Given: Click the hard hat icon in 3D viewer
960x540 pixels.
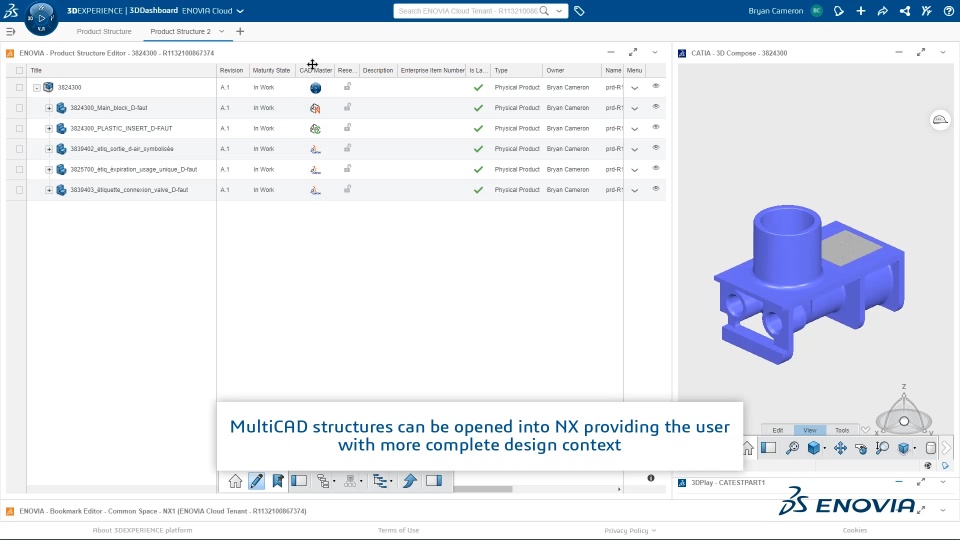Looking at the screenshot, I should (x=940, y=120).
